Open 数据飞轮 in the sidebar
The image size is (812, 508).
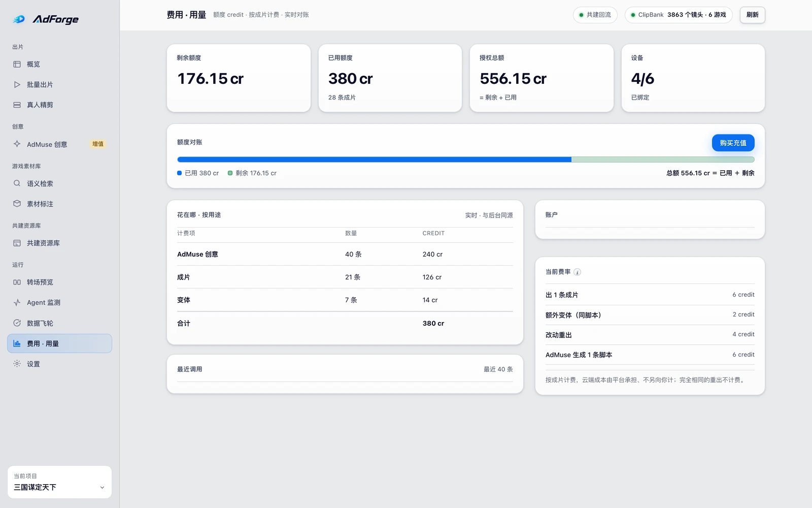[59, 323]
